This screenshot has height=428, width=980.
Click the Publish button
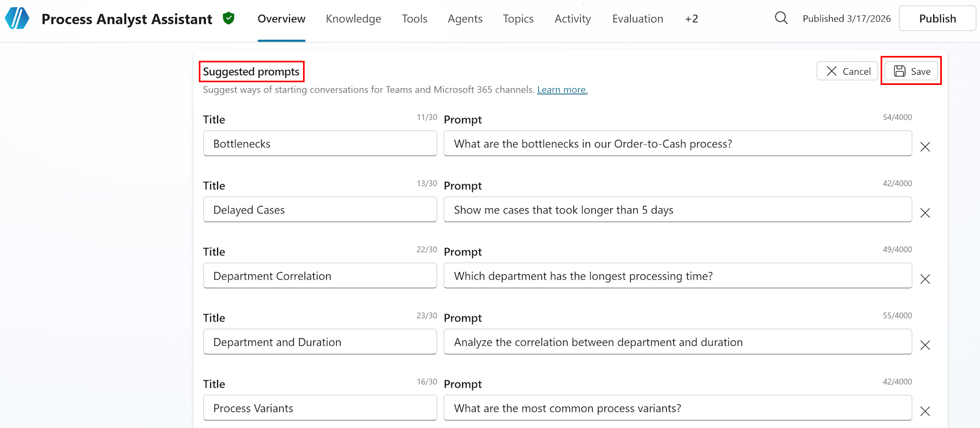938,18
